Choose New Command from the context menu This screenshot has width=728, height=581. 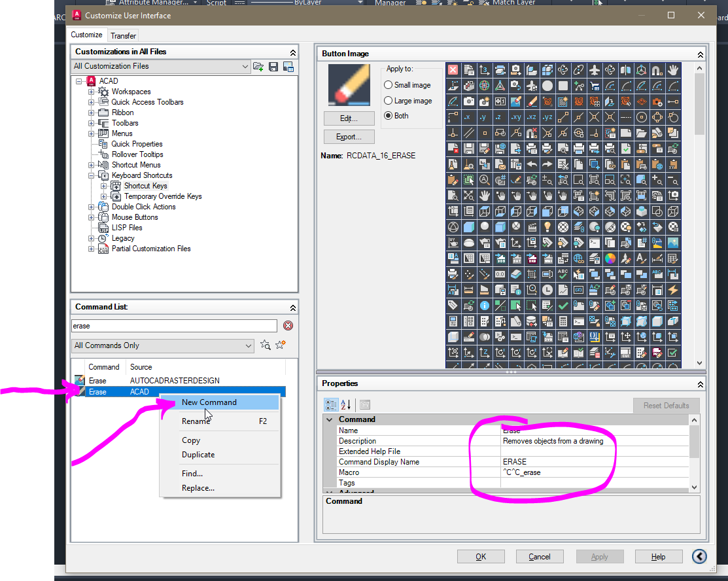pos(219,402)
